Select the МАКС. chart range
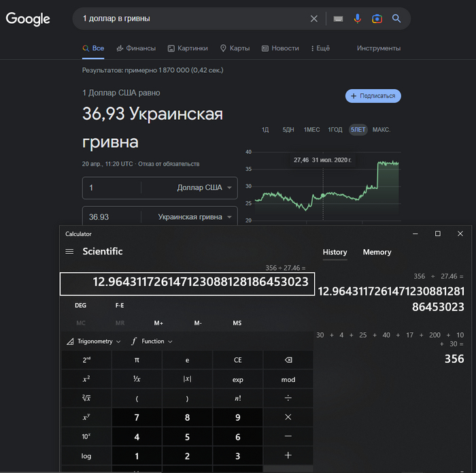Image resolution: width=476 pixels, height=473 pixels. (381, 130)
